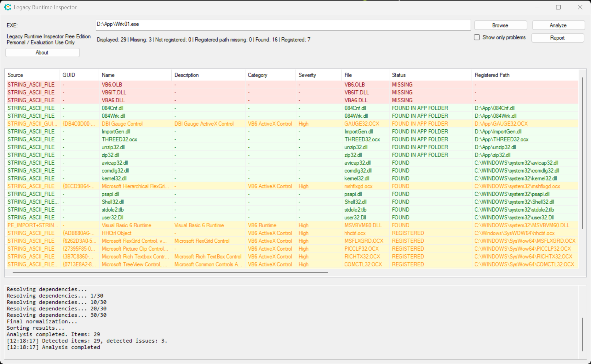Click the 'Analysis completed. Items: 29' log line
The image size is (591, 364).
point(53,334)
